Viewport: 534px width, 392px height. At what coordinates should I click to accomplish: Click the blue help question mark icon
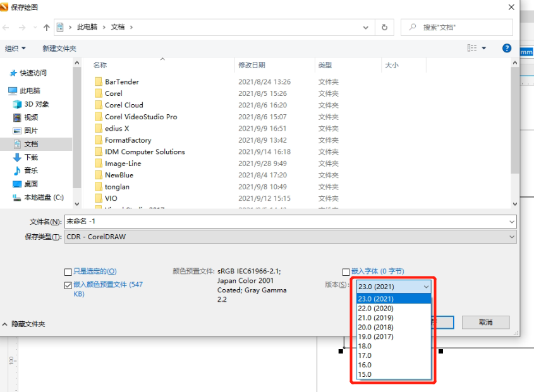pyautogui.click(x=506, y=48)
